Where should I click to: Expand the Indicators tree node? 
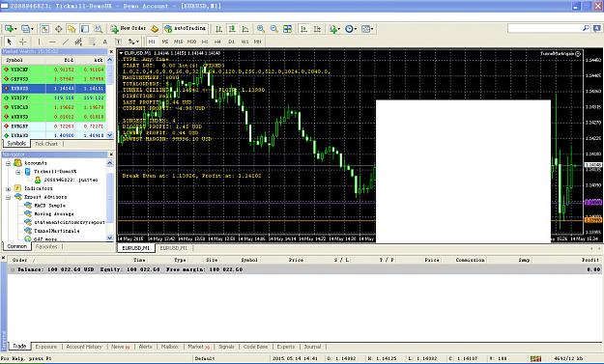[x=8, y=188]
